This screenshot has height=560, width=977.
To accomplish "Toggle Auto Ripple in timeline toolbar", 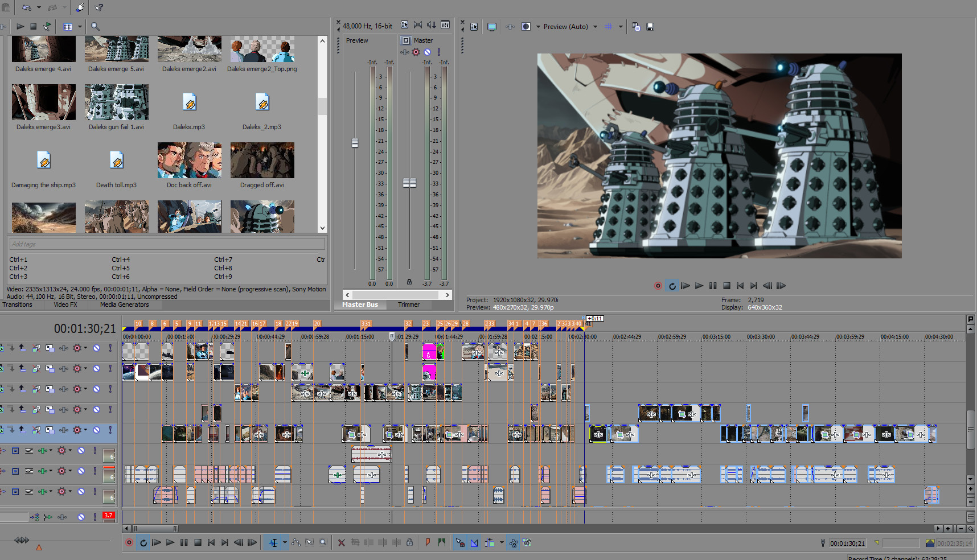I will 490,543.
